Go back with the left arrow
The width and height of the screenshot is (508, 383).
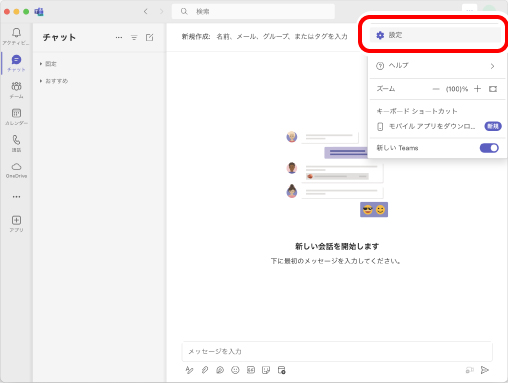pyautogui.click(x=146, y=11)
